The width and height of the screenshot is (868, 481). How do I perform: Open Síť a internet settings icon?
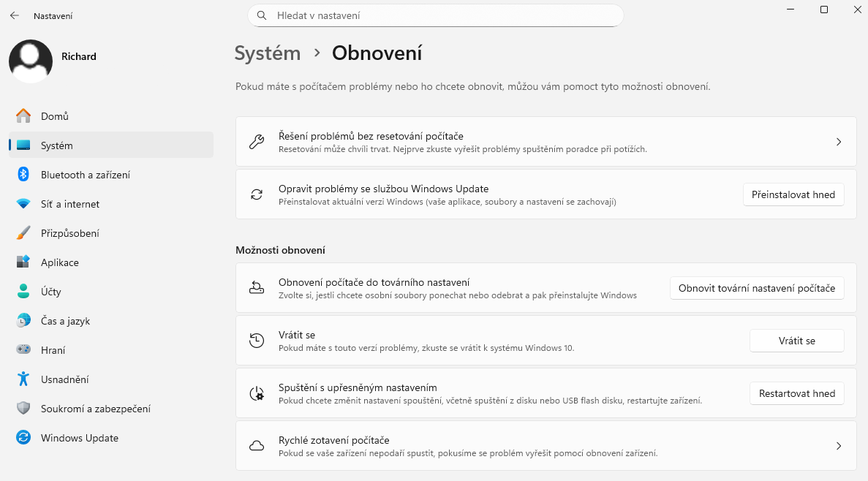21,204
